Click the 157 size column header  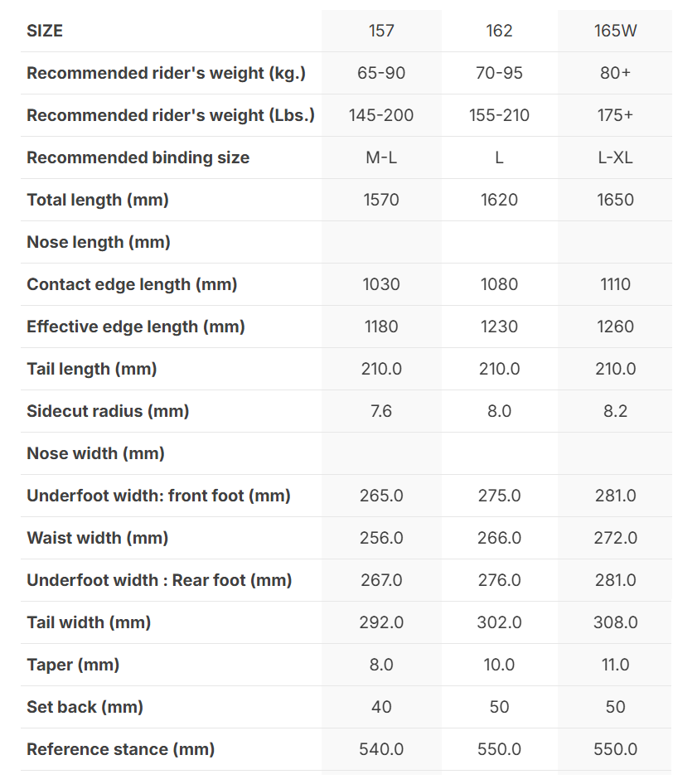tap(381, 31)
